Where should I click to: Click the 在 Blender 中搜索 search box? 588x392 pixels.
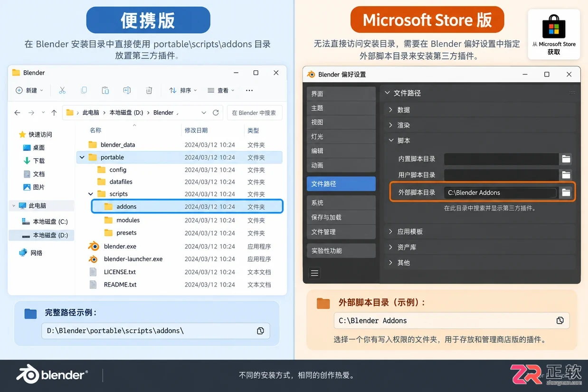coord(255,113)
